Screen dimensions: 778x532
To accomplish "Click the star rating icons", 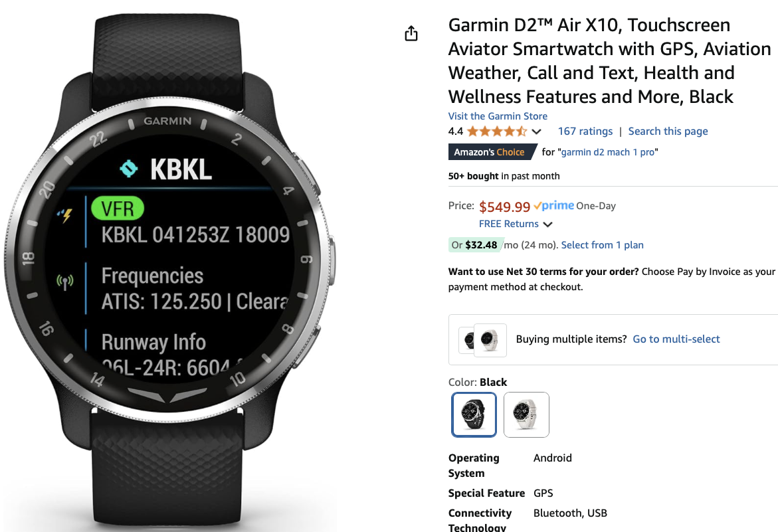I will [x=497, y=132].
